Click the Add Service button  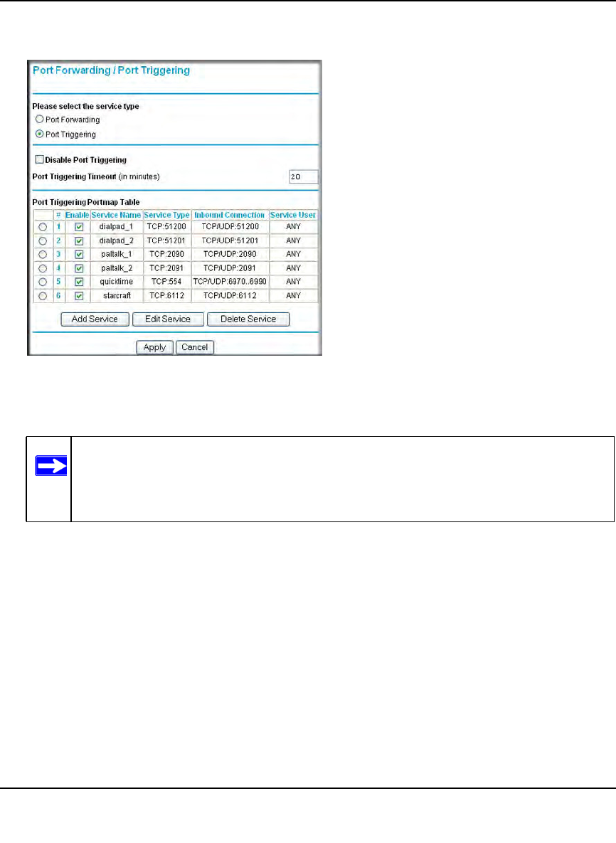[x=95, y=319]
